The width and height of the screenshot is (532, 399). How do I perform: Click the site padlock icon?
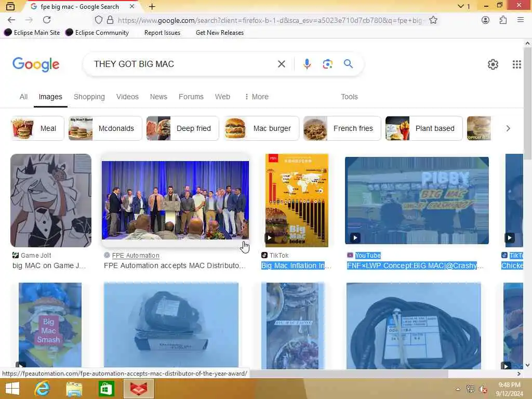click(110, 20)
